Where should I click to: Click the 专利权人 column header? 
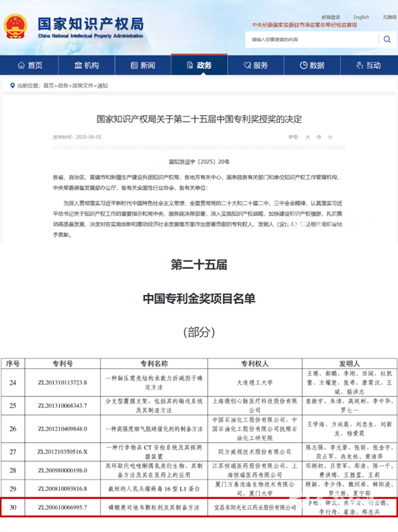coord(255,364)
